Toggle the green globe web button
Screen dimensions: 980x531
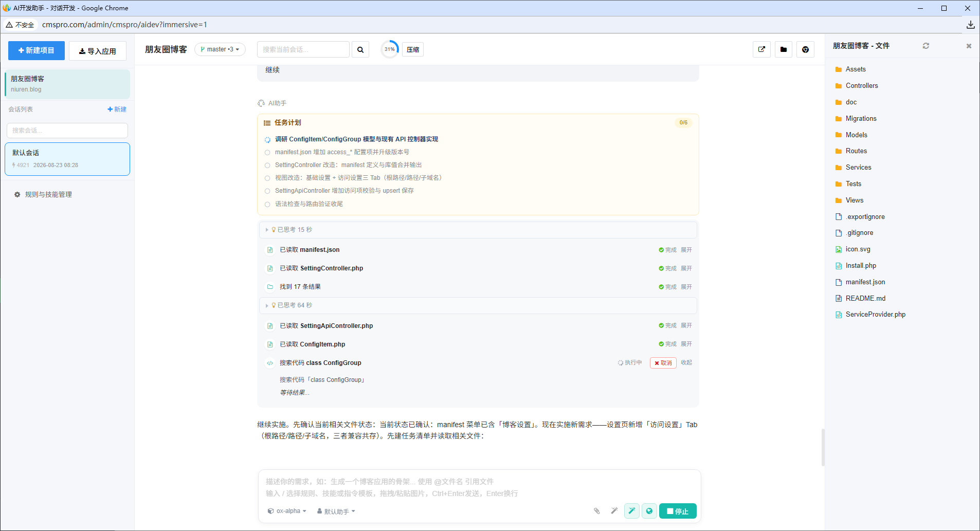(x=649, y=511)
